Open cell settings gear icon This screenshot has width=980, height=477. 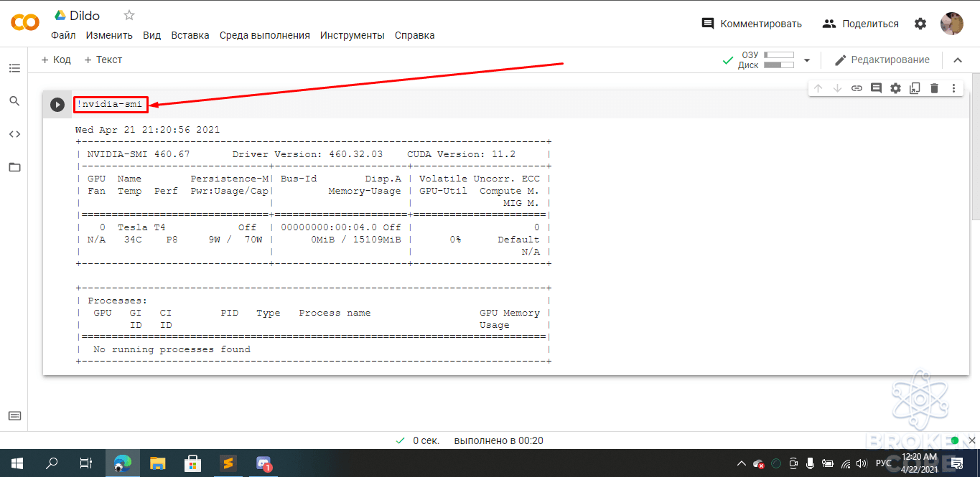895,88
